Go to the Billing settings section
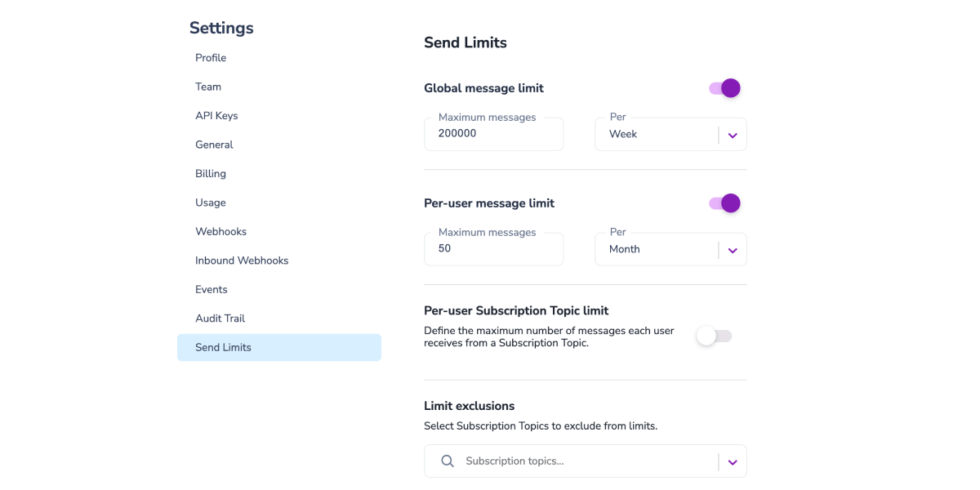The image size is (980, 490). pos(211,173)
